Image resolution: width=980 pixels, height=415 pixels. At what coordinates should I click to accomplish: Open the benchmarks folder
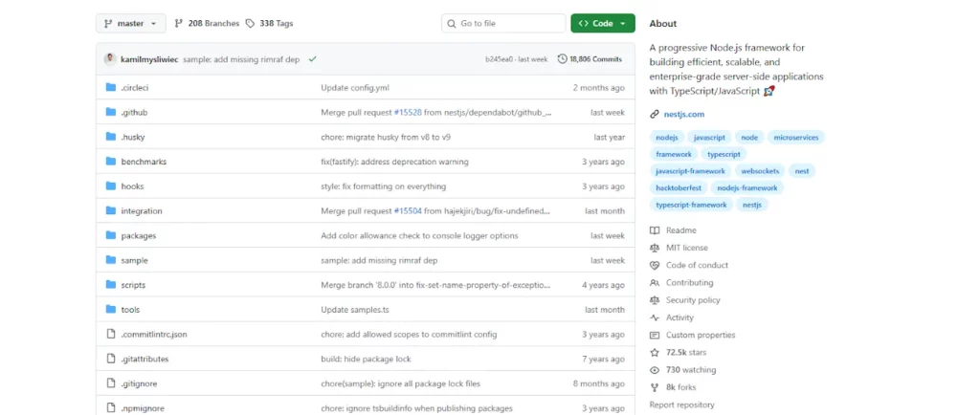click(144, 162)
